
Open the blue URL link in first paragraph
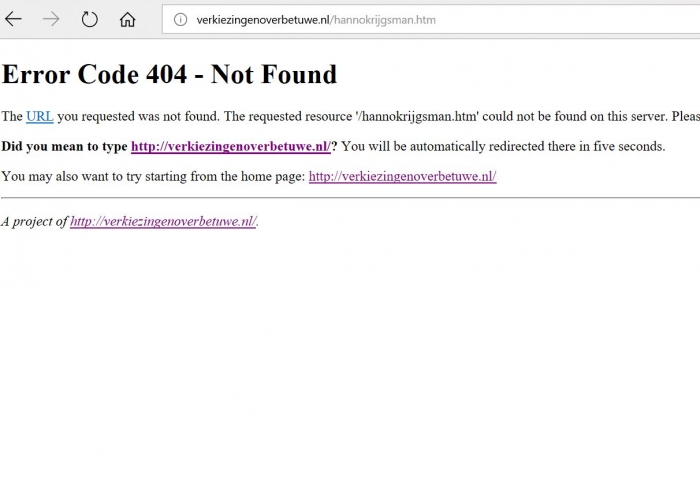[40, 117]
